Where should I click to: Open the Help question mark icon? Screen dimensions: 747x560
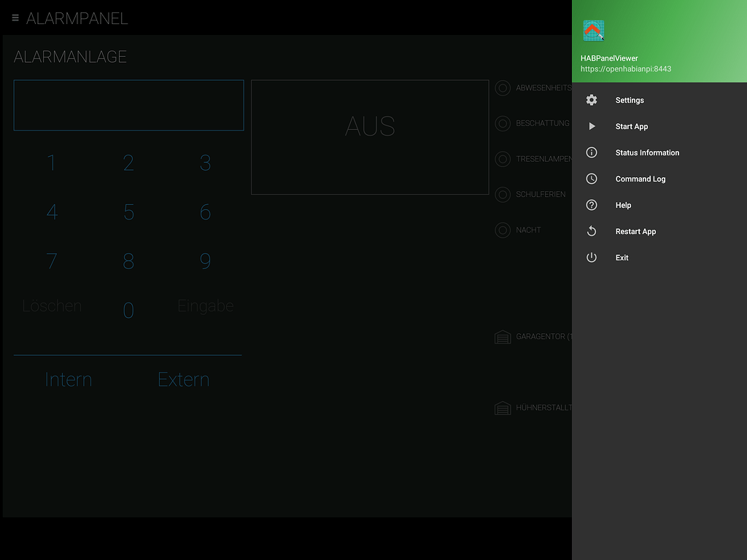[591, 205]
